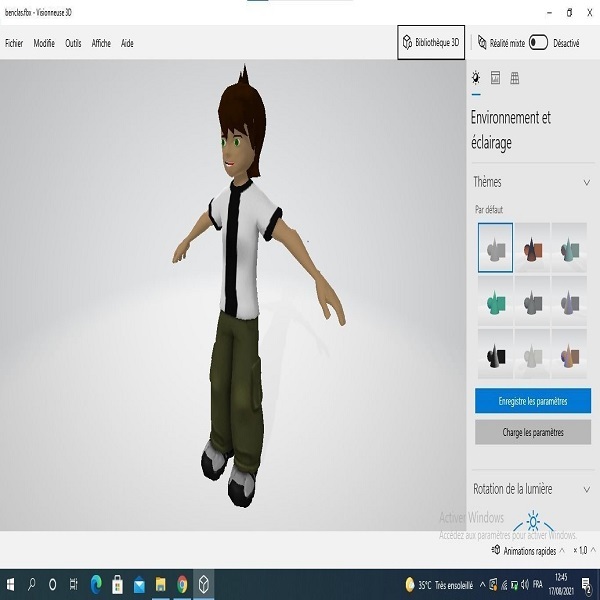Viewport: 600px width, 600px height.
Task: Switch to the grid and views tab
Action: click(x=515, y=78)
